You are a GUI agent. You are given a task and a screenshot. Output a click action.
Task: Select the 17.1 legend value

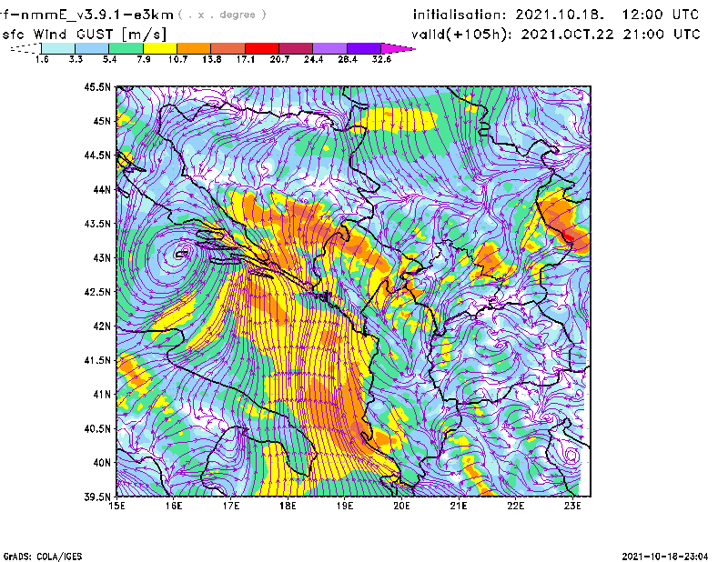pos(246,59)
